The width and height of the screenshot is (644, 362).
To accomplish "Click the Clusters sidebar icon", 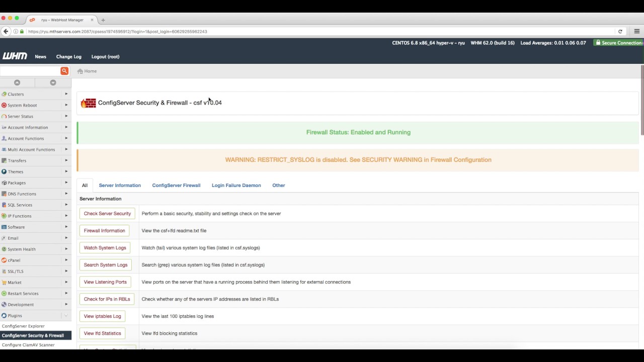I will pyautogui.click(x=4, y=94).
